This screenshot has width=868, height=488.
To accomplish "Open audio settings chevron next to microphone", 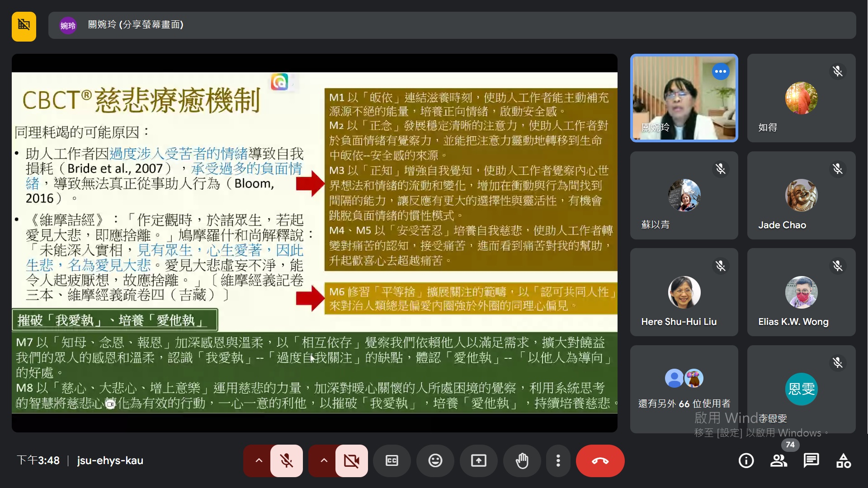I will pos(259,461).
